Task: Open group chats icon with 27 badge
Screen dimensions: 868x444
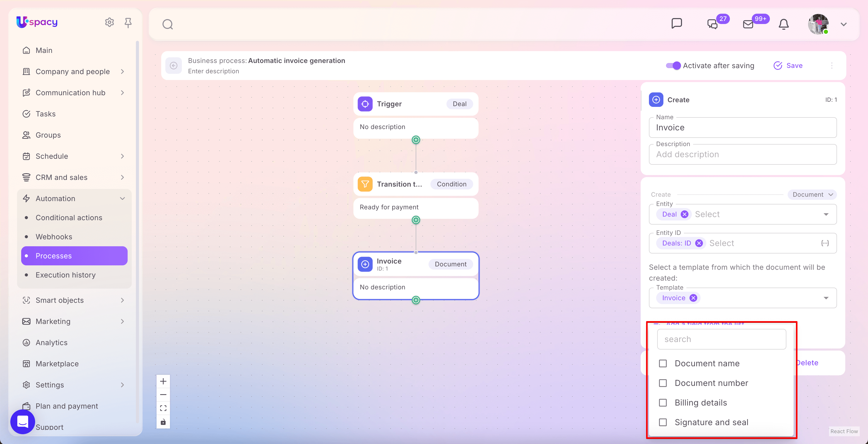Action: pyautogui.click(x=712, y=24)
